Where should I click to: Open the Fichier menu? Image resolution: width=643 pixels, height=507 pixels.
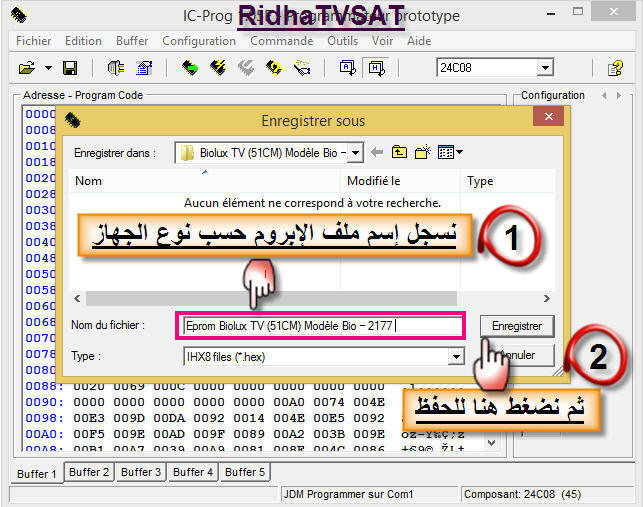pyautogui.click(x=33, y=41)
